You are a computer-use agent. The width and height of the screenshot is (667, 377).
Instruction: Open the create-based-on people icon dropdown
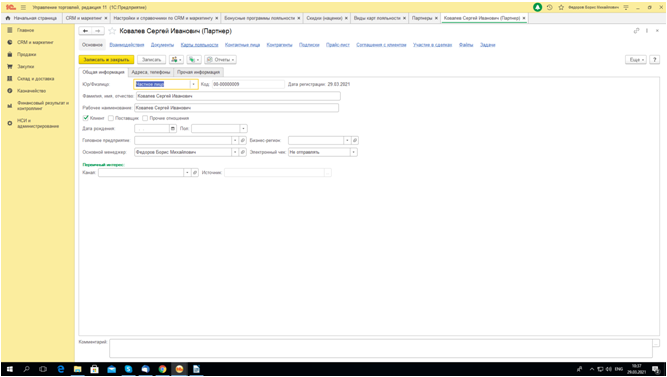coord(176,60)
